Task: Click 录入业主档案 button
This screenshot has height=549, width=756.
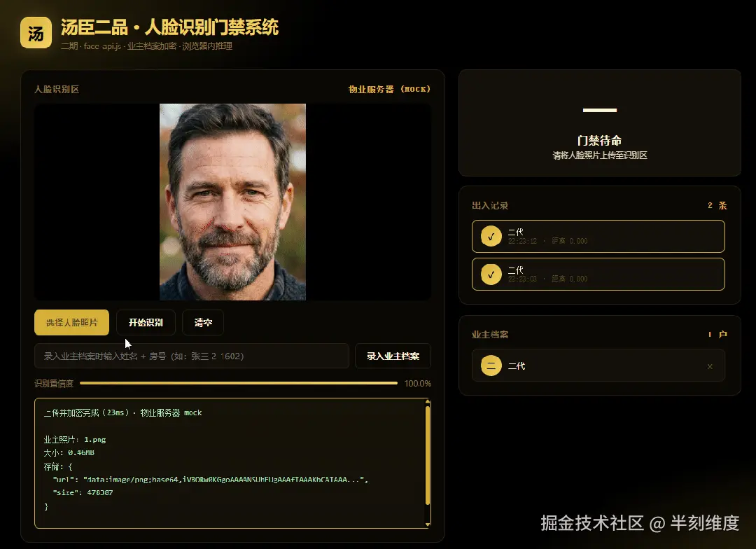Action: 393,356
